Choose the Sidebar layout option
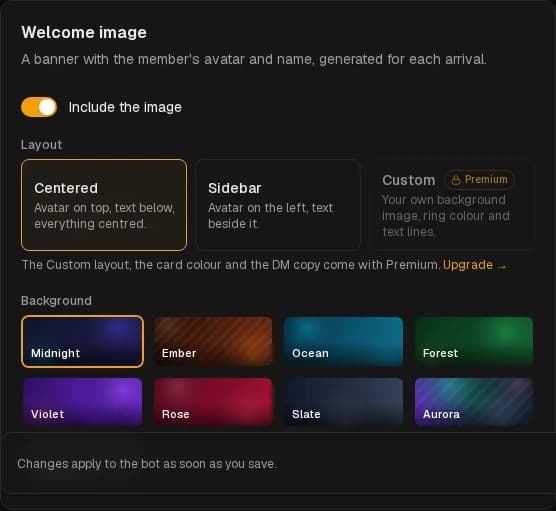The image size is (556, 511). 278,205
